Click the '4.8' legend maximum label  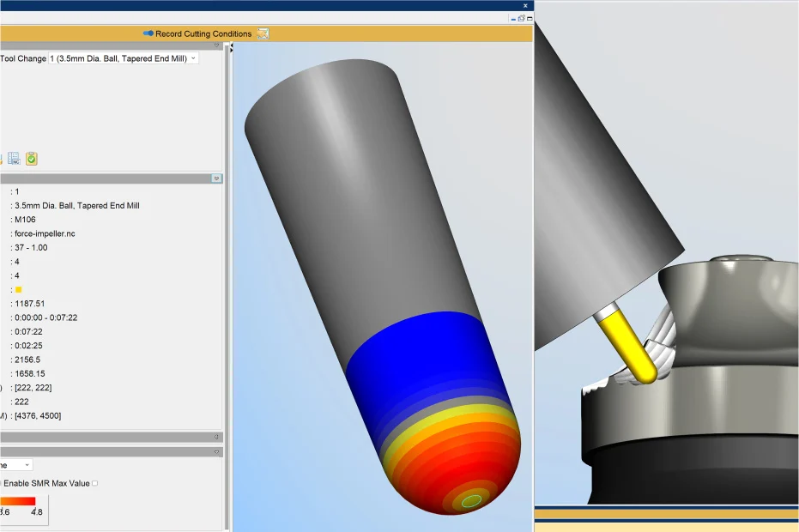37,512
